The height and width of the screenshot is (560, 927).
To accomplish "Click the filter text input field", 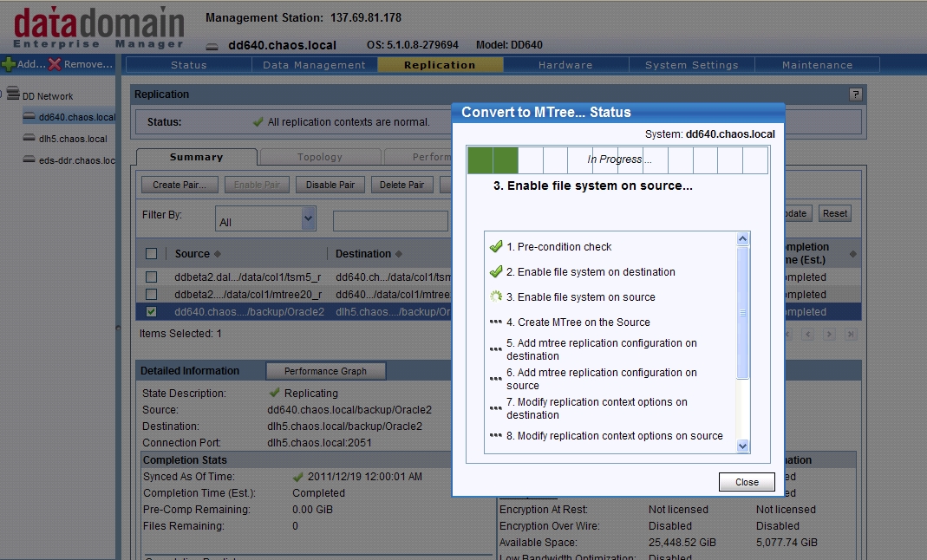I will pos(390,219).
